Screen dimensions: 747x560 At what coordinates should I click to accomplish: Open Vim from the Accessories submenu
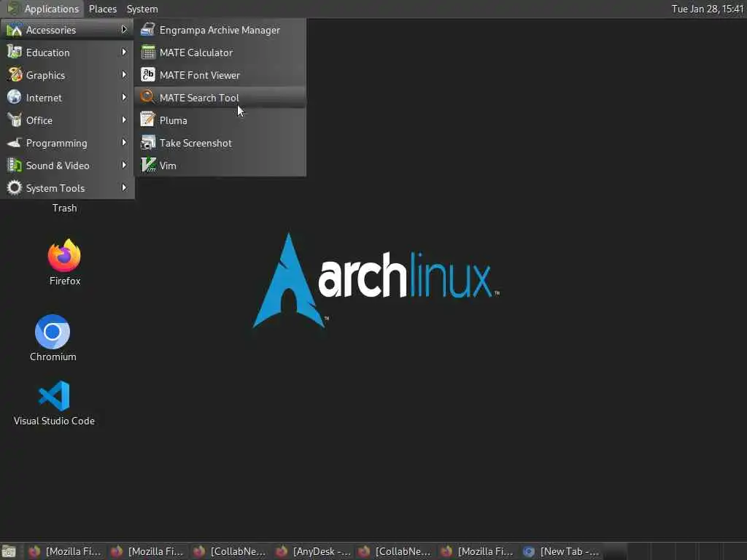(220, 166)
